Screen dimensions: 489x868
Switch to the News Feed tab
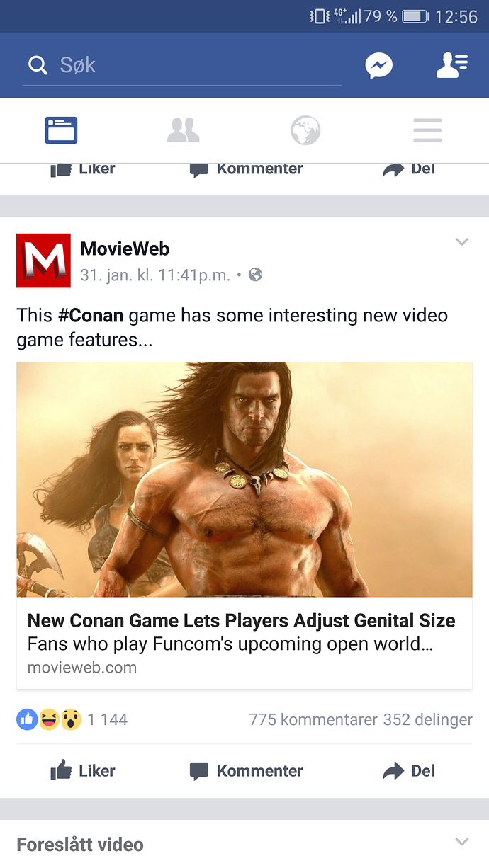(x=61, y=130)
